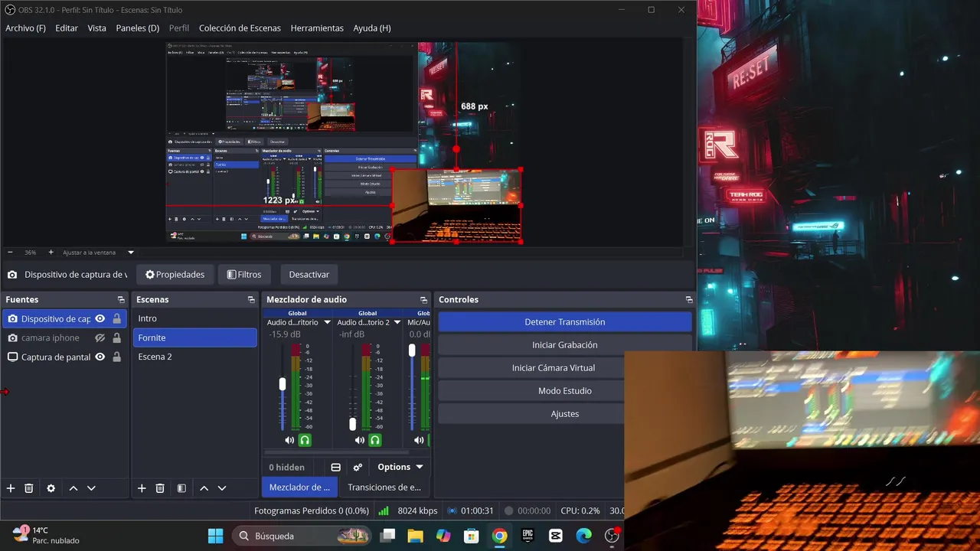Open the Windows Start menu
Screen dimensions: 980x551
(216, 536)
